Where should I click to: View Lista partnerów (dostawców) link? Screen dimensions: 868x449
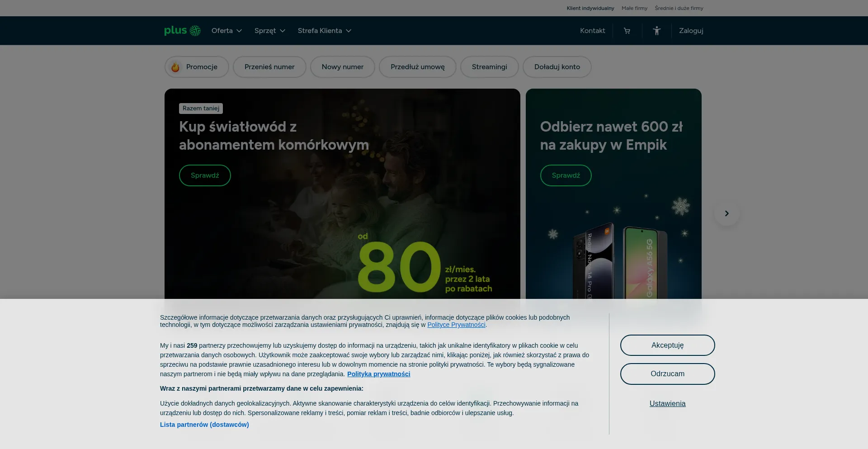tap(204, 425)
